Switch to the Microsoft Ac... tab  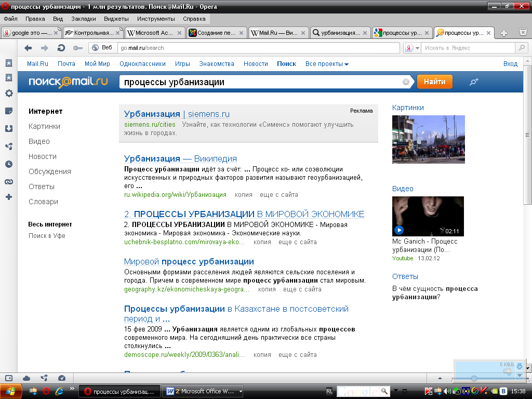pos(154,33)
